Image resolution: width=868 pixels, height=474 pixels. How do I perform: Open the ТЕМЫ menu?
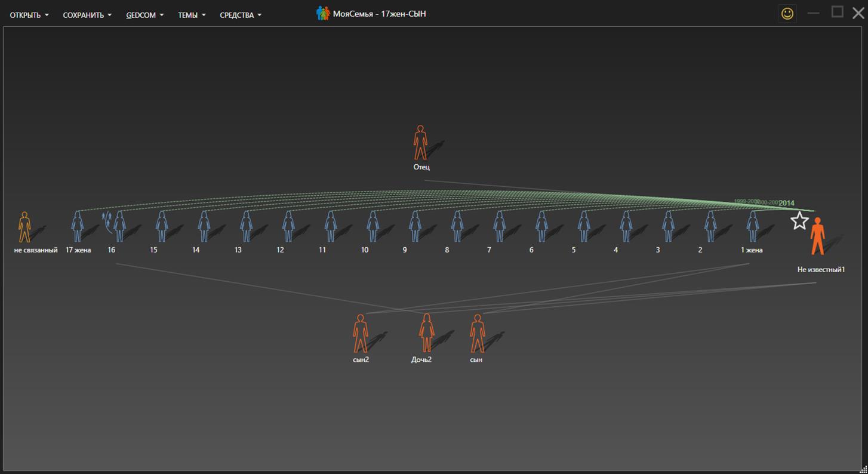pos(192,15)
